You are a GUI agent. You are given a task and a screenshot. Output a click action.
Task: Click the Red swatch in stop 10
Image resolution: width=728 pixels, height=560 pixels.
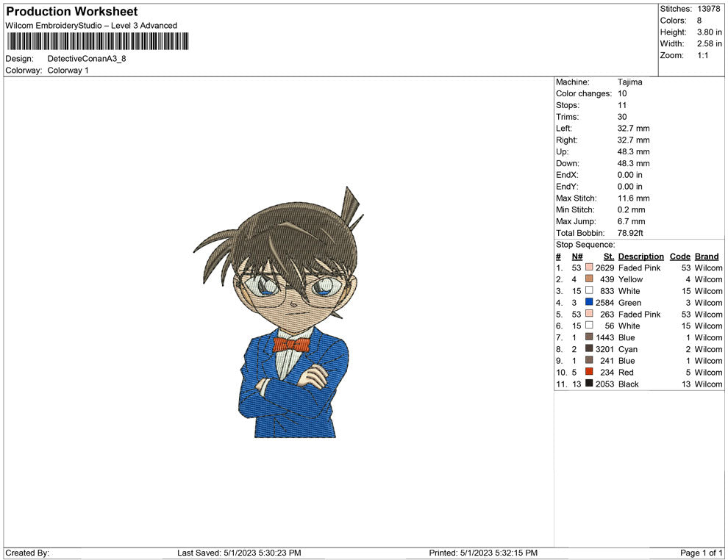pos(589,372)
